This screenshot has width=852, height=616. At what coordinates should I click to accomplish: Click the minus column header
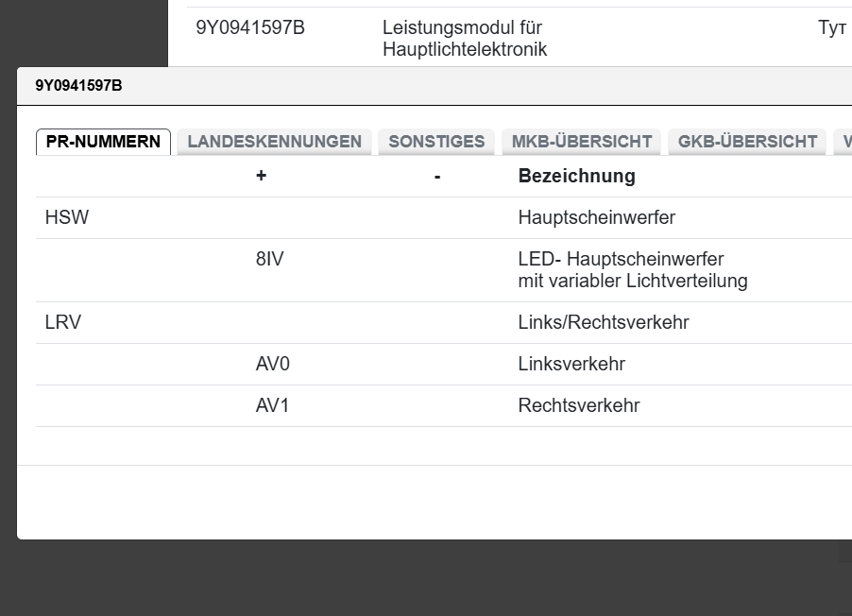point(437,176)
